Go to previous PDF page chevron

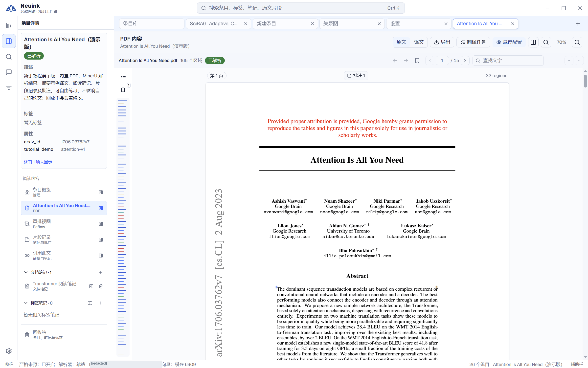[430, 61]
